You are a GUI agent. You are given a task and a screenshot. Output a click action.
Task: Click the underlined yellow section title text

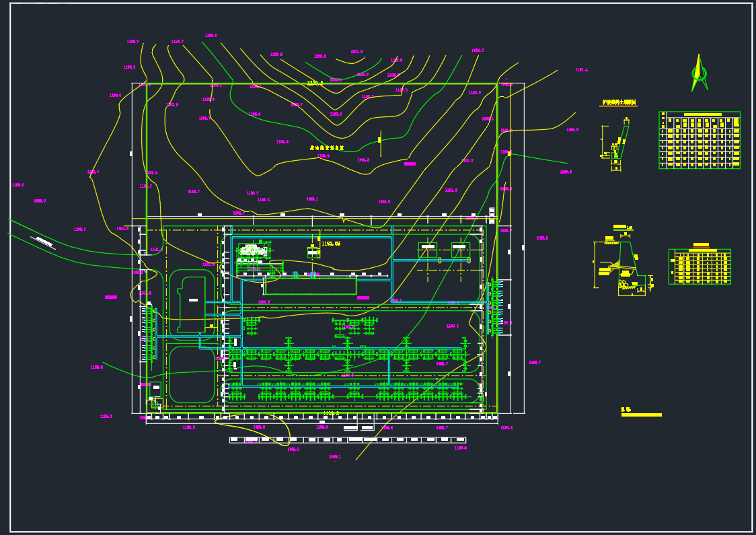(619, 103)
